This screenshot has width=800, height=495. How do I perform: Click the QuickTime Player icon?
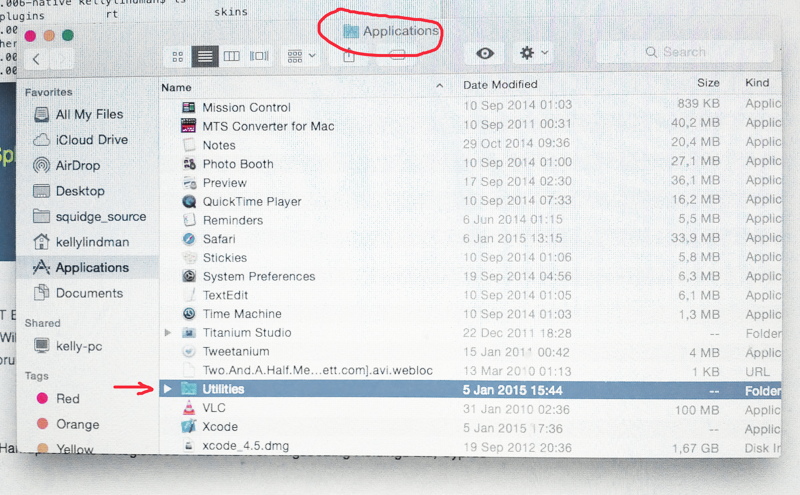(189, 201)
